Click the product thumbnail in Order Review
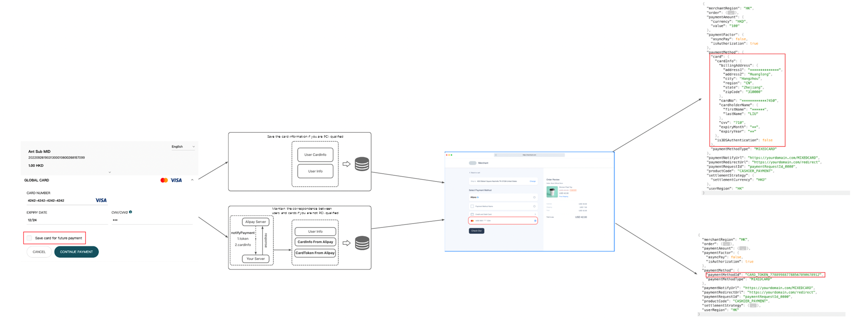Screen dimensions: 868x326 pos(552,191)
